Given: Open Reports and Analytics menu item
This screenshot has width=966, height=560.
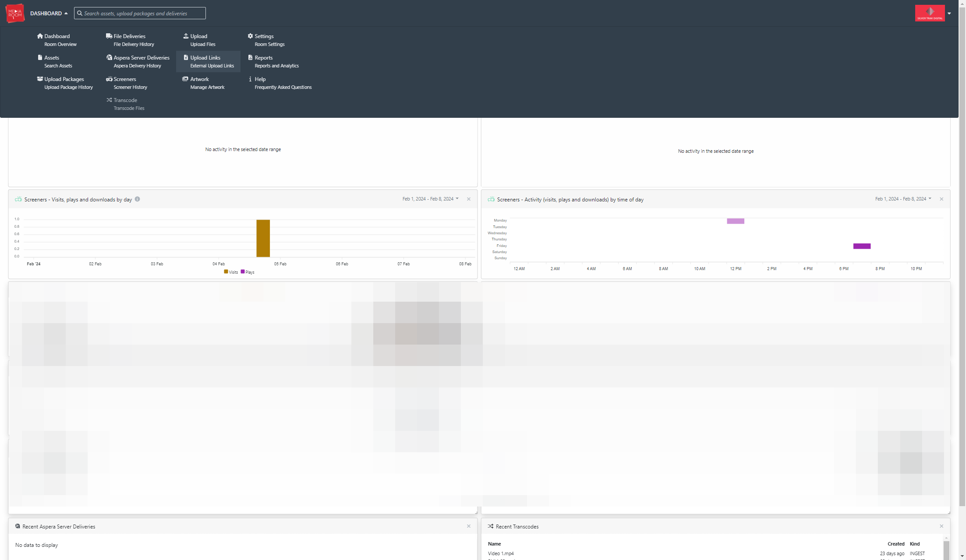Looking at the screenshot, I should [277, 66].
